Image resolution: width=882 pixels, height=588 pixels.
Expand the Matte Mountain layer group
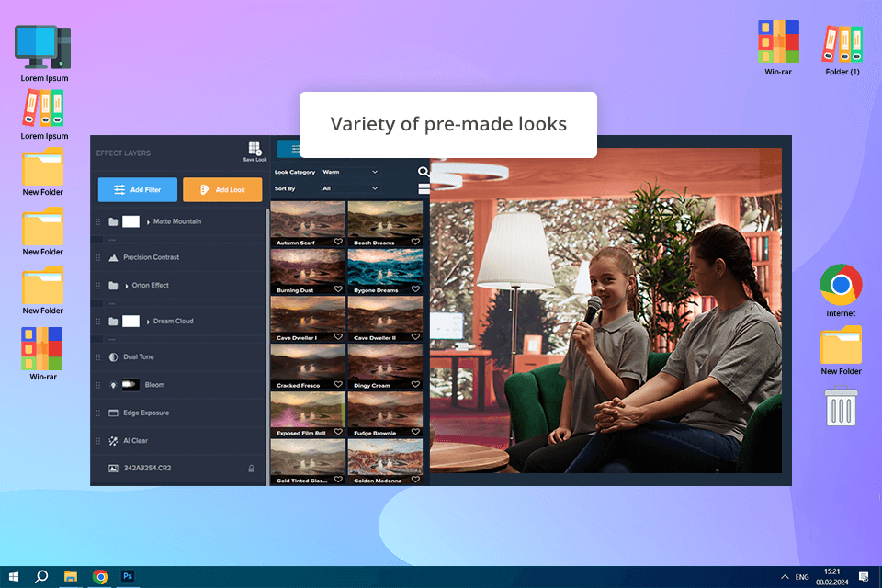(148, 222)
